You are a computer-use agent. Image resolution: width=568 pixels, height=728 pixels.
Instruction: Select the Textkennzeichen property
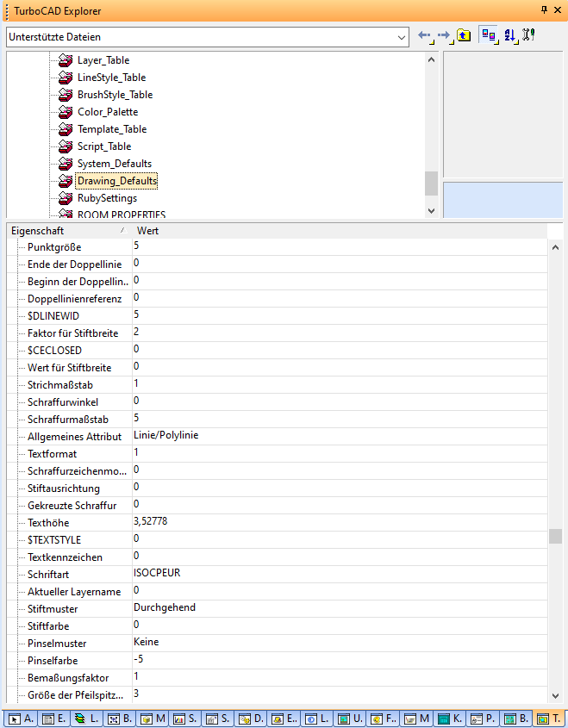coord(278,557)
